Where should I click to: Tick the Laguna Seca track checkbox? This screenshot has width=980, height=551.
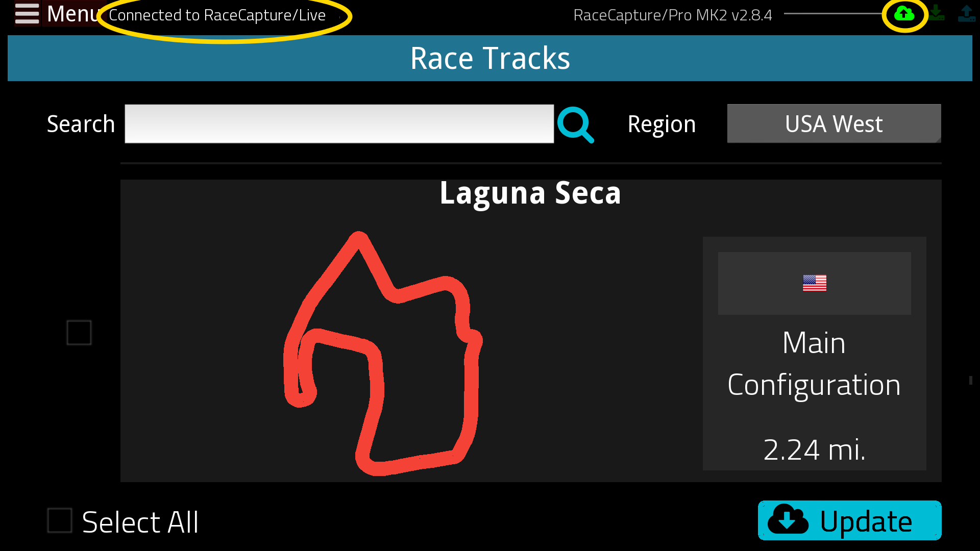(79, 333)
